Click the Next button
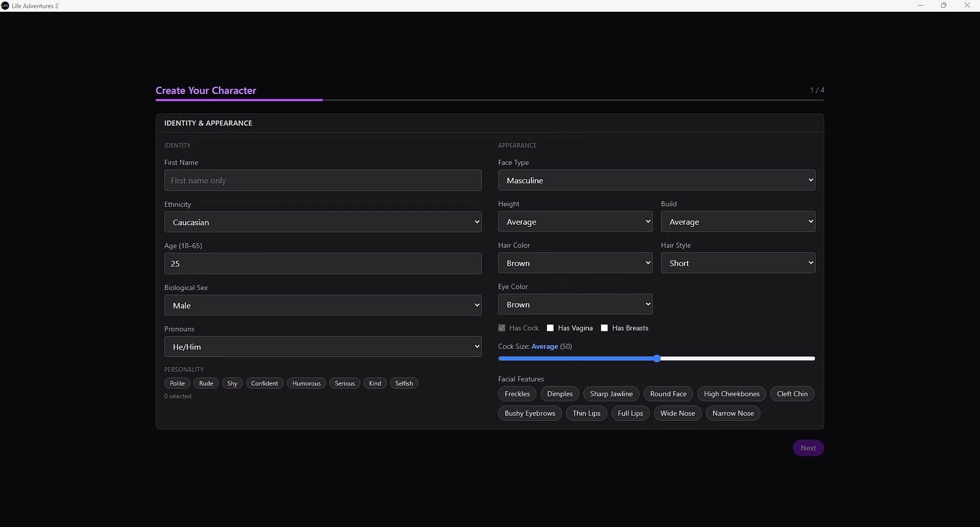This screenshot has height=527, width=980. point(808,448)
